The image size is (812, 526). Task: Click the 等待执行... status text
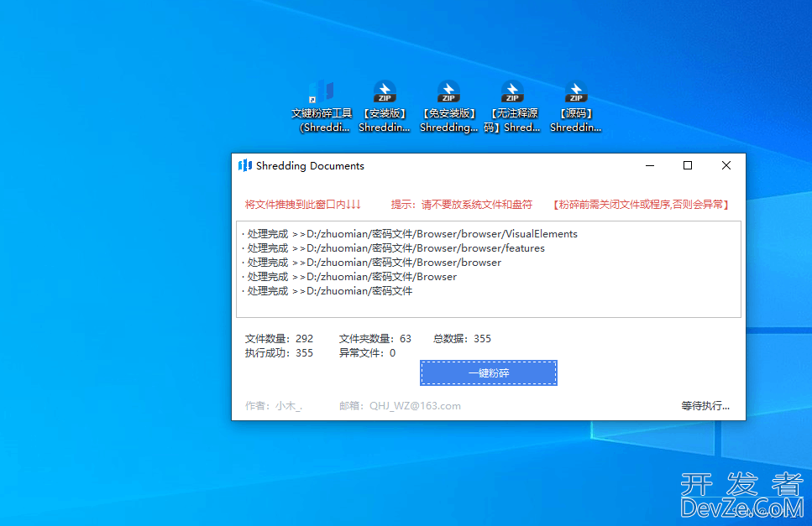(x=705, y=406)
